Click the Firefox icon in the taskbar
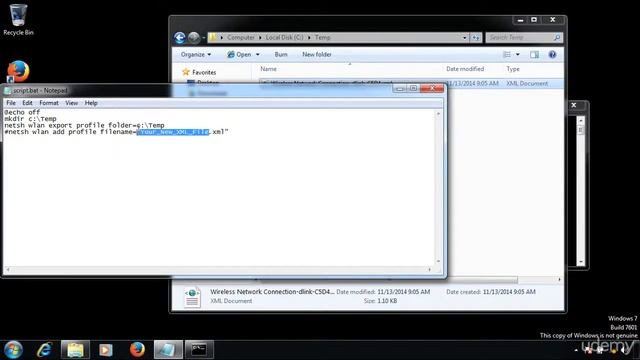This screenshot has width=640, height=360. [137, 350]
